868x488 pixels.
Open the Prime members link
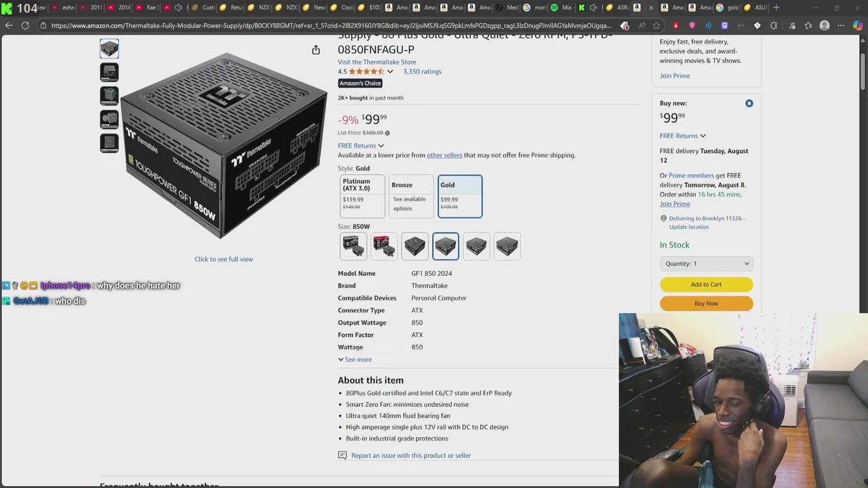(x=691, y=176)
